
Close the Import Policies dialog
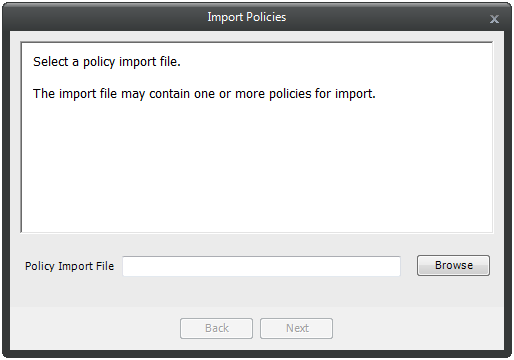tap(494, 19)
